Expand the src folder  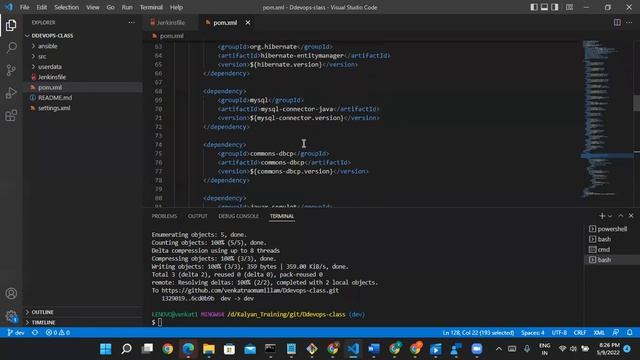(x=42, y=56)
